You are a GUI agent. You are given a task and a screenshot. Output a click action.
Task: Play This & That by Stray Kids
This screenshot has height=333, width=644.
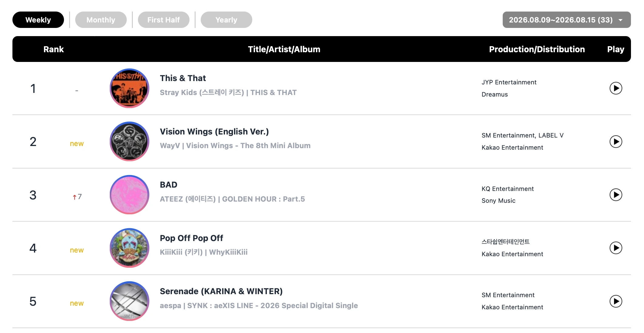(616, 88)
